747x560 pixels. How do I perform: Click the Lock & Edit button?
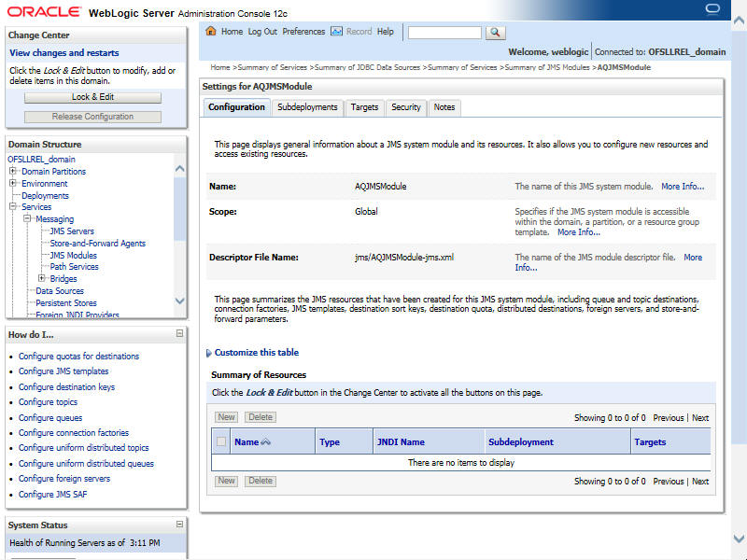(92, 97)
